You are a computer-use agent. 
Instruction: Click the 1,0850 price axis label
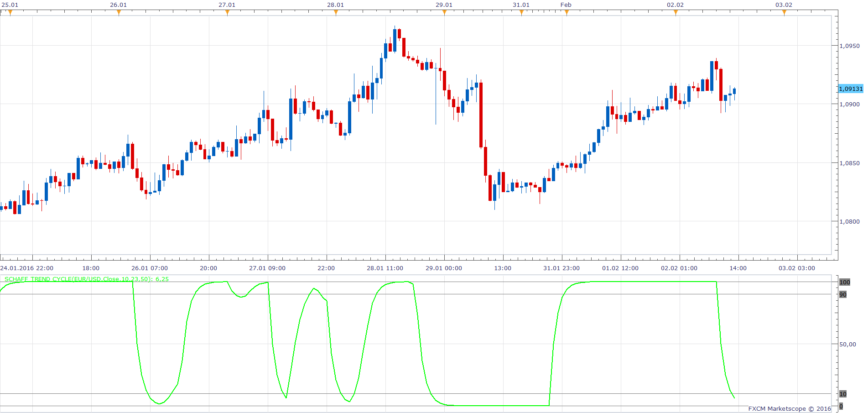coord(849,163)
